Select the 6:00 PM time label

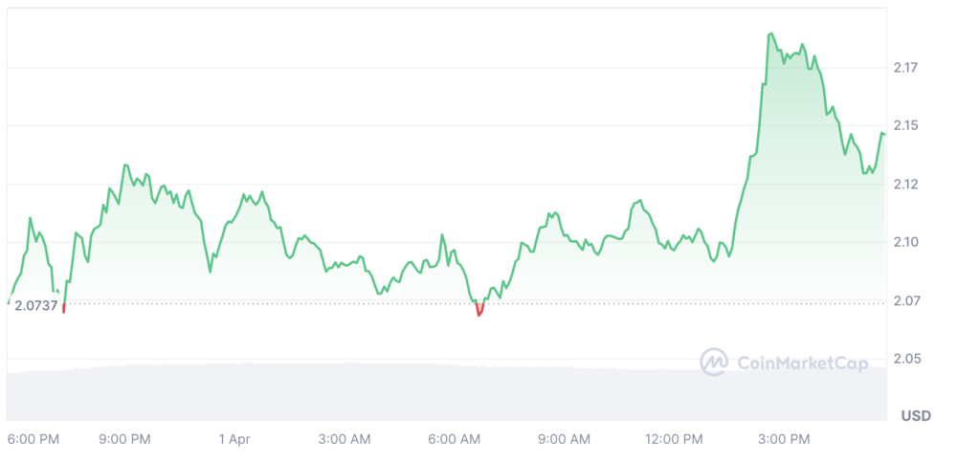point(33,439)
